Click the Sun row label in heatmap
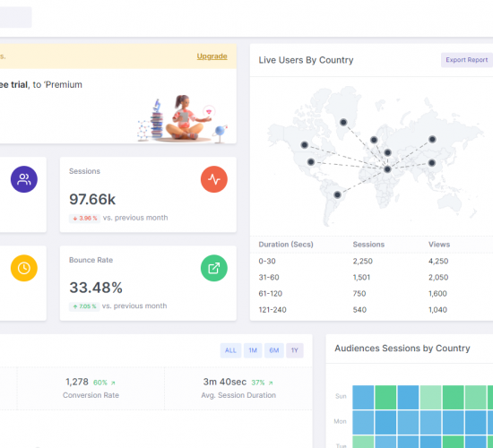Image resolution: width=493 pixels, height=448 pixels. coord(341,396)
